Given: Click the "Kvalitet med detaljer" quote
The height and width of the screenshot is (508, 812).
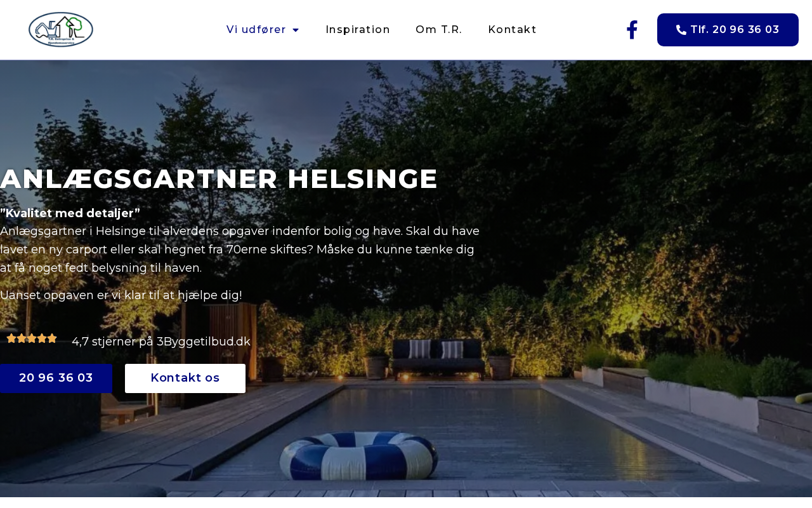Looking at the screenshot, I should tap(70, 213).
